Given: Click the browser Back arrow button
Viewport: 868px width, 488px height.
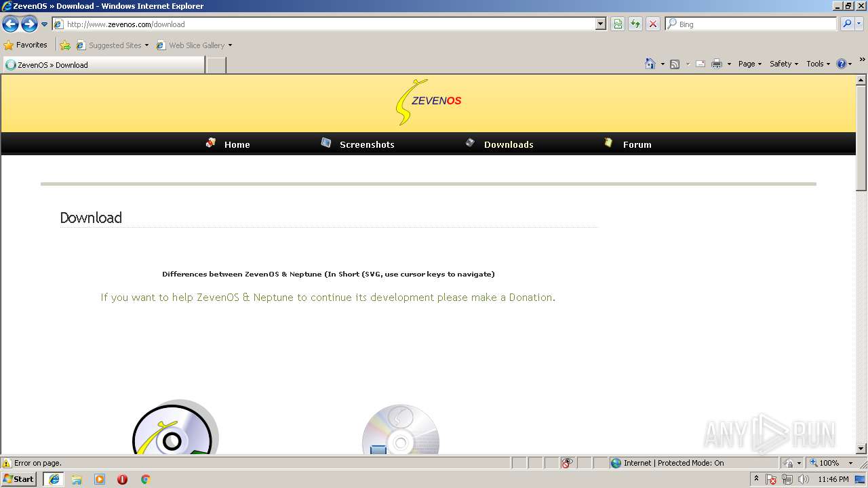Looking at the screenshot, I should pyautogui.click(x=10, y=24).
